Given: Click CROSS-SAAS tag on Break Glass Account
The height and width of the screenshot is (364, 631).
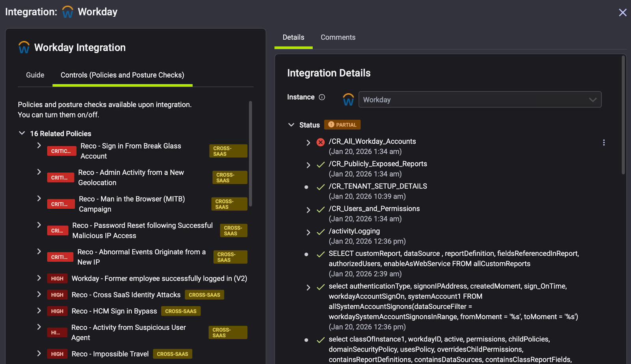Looking at the screenshot, I should pyautogui.click(x=228, y=151).
